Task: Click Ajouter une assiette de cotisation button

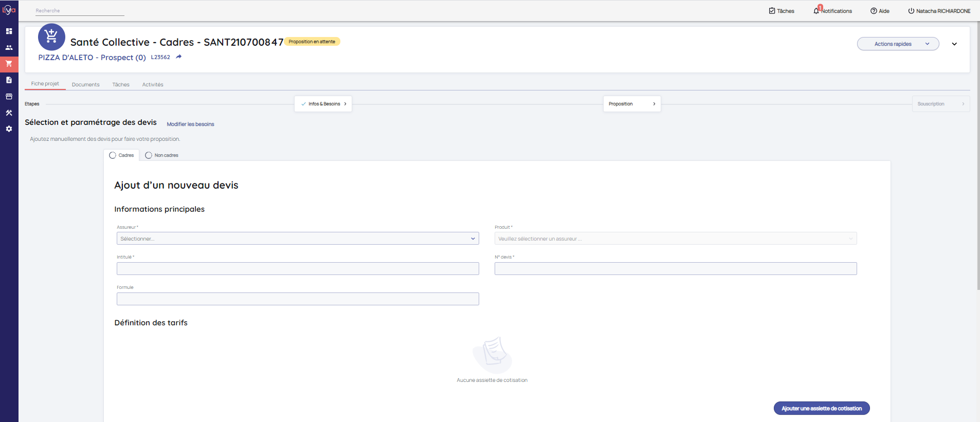Action: pos(821,409)
